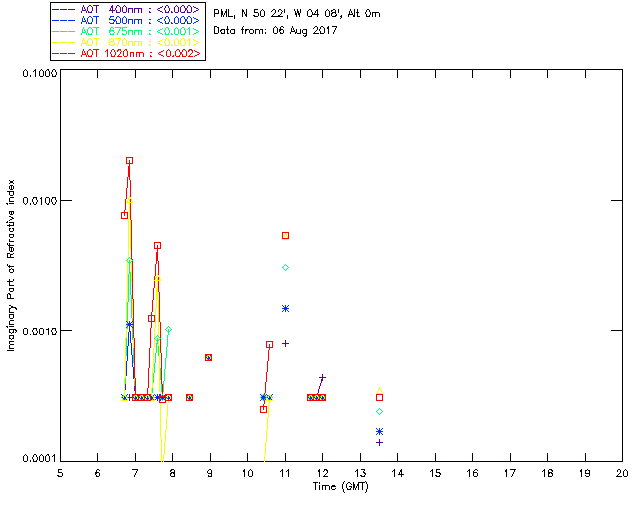This screenshot has width=640, height=512.
Task: Click the x-axis tick label 20
Action: coord(622,473)
